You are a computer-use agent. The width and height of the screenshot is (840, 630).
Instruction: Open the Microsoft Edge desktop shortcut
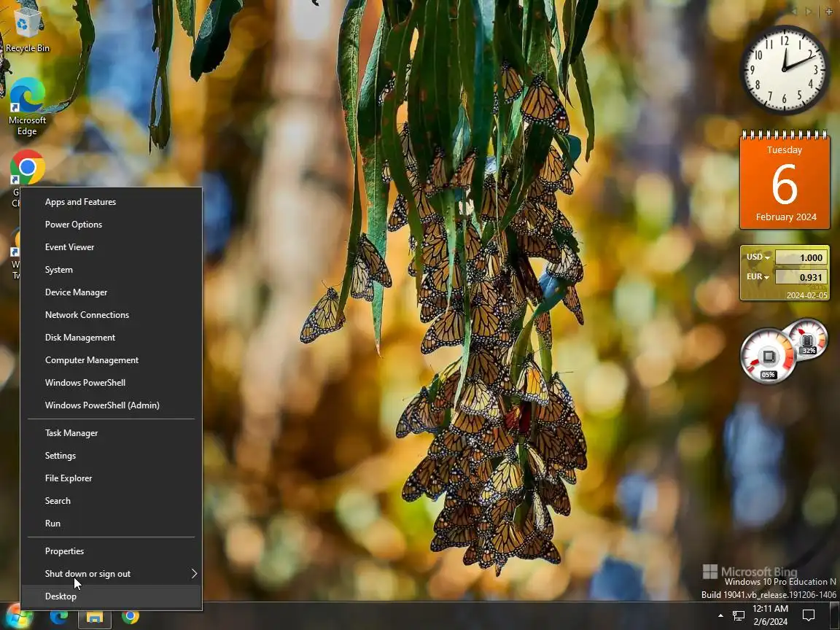[27, 106]
